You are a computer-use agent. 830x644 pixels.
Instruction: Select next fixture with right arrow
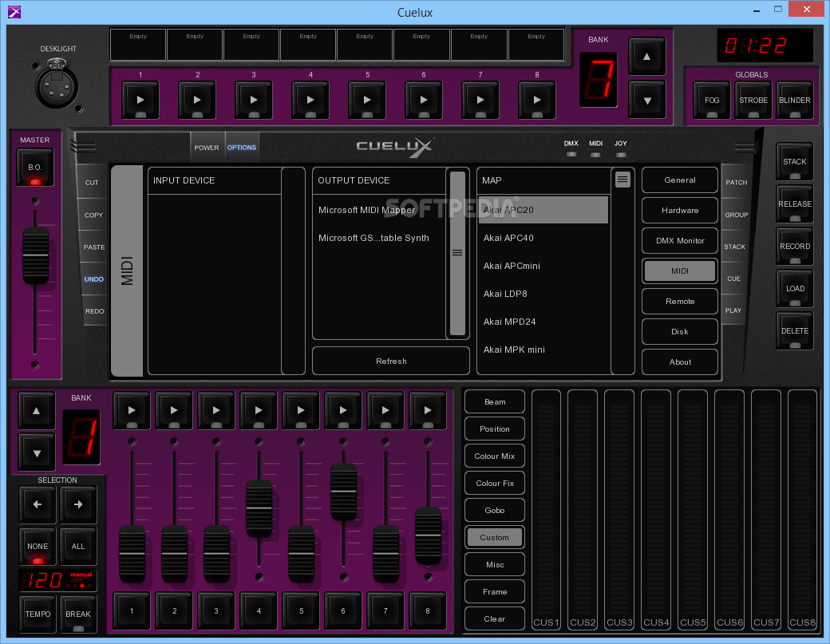[78, 505]
